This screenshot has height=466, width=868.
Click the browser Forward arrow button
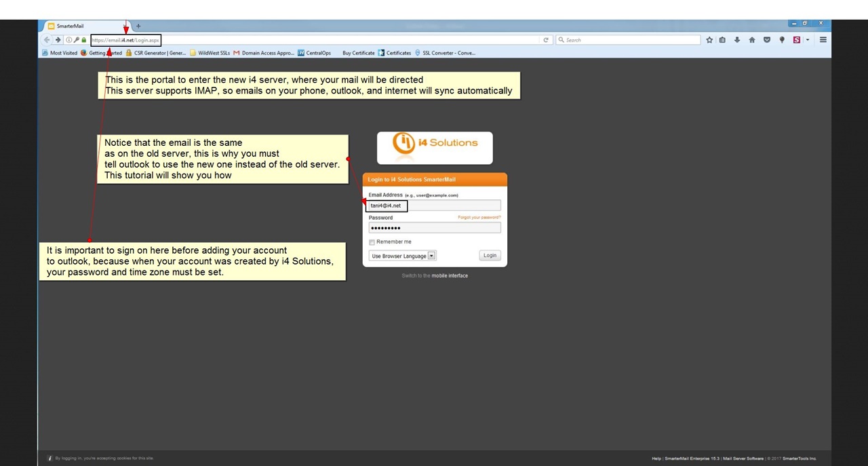coord(58,40)
